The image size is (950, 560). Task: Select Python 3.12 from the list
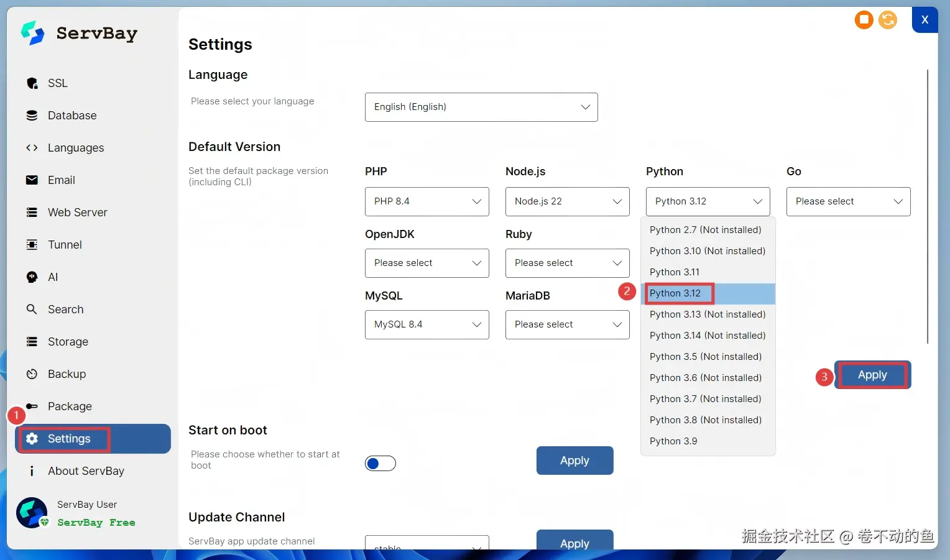pyautogui.click(x=708, y=293)
